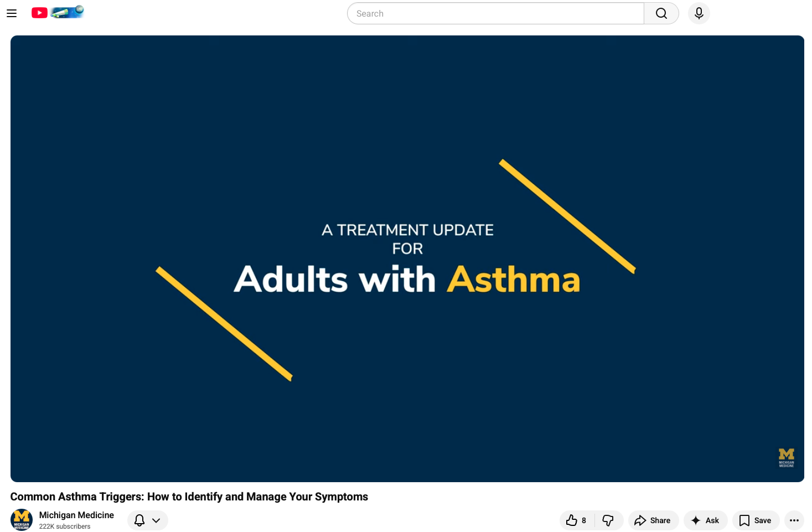Click the Common Asthma Triggers video title
The width and height of the screenshot is (812, 532).
click(189, 497)
